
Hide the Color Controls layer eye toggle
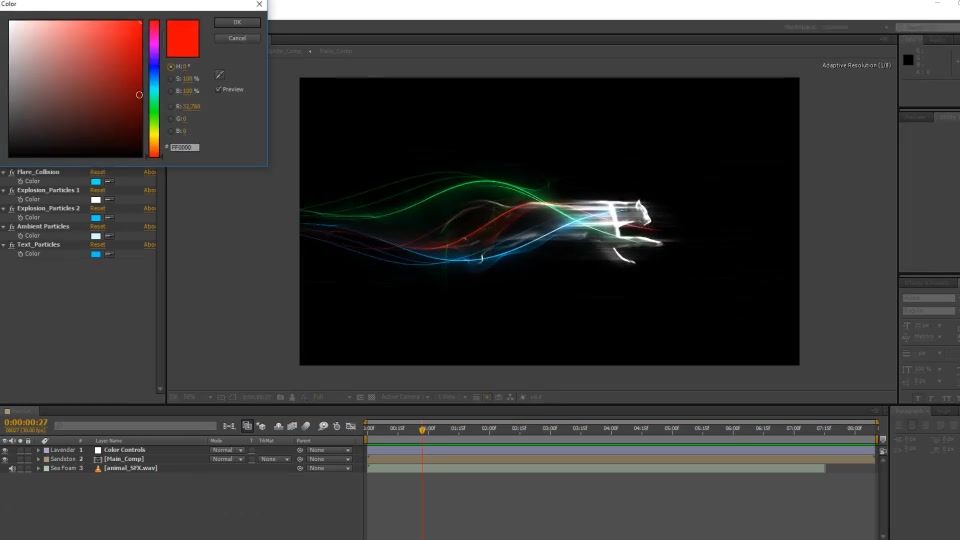5,450
